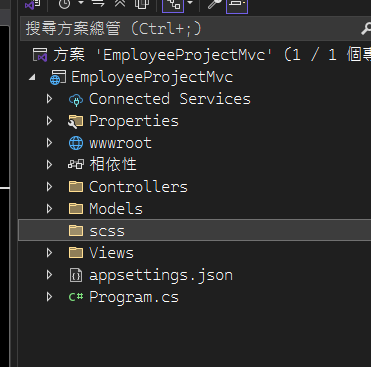Select the 相依性 label

(x=113, y=165)
